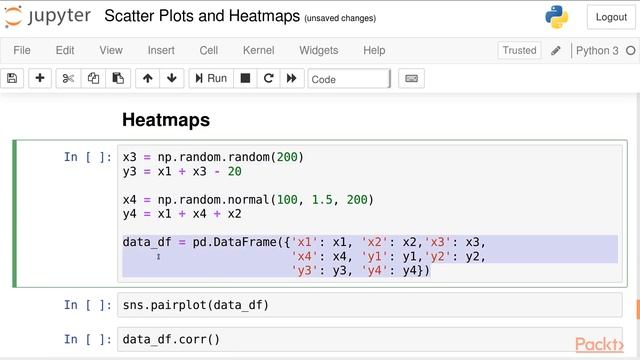Open the Kernel menu
The height and width of the screenshot is (360, 640).
pos(258,50)
